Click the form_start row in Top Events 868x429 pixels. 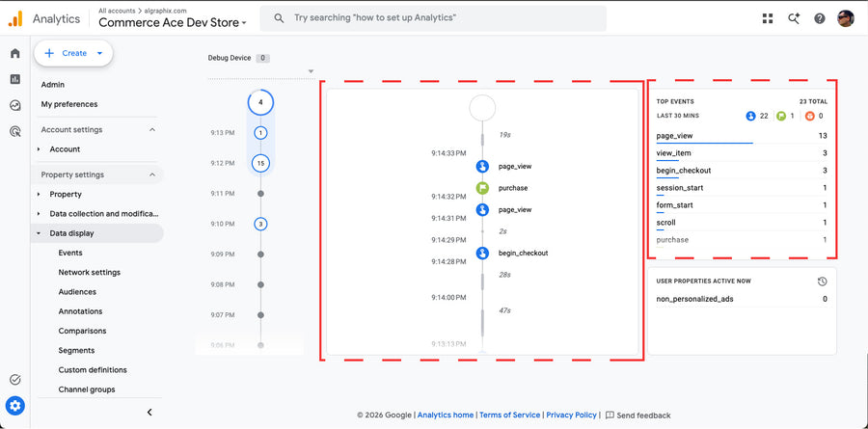click(x=742, y=205)
